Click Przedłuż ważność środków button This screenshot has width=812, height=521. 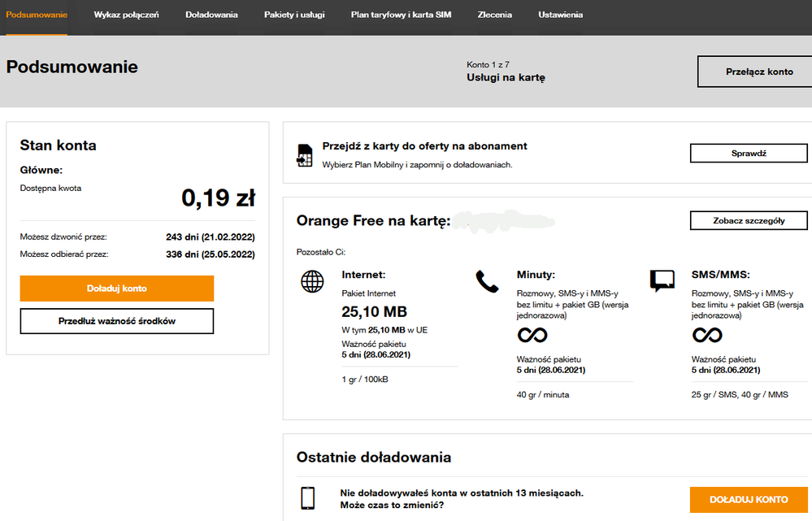(x=116, y=321)
